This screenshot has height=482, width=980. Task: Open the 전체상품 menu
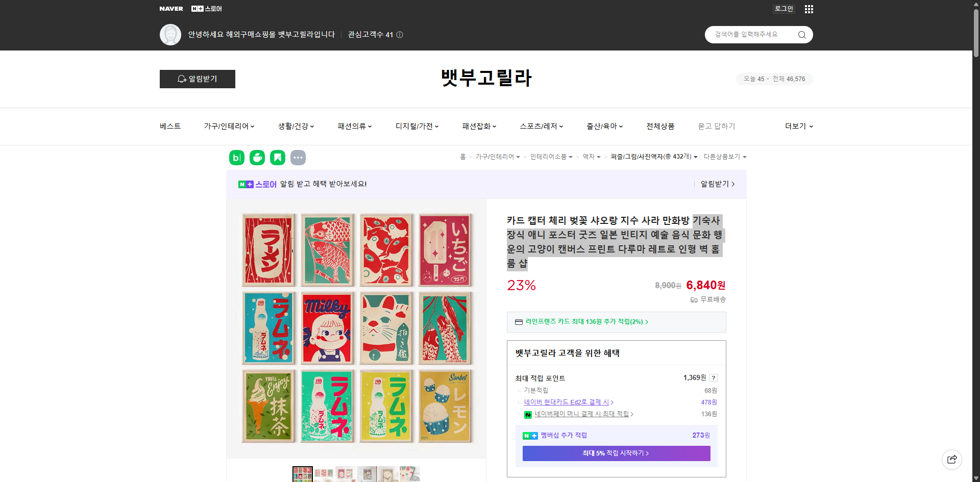click(x=659, y=126)
